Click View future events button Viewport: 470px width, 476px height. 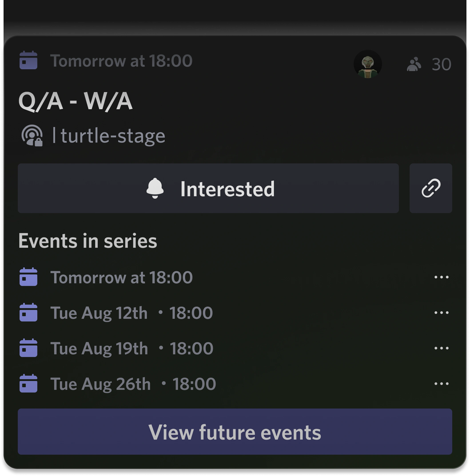(x=235, y=432)
